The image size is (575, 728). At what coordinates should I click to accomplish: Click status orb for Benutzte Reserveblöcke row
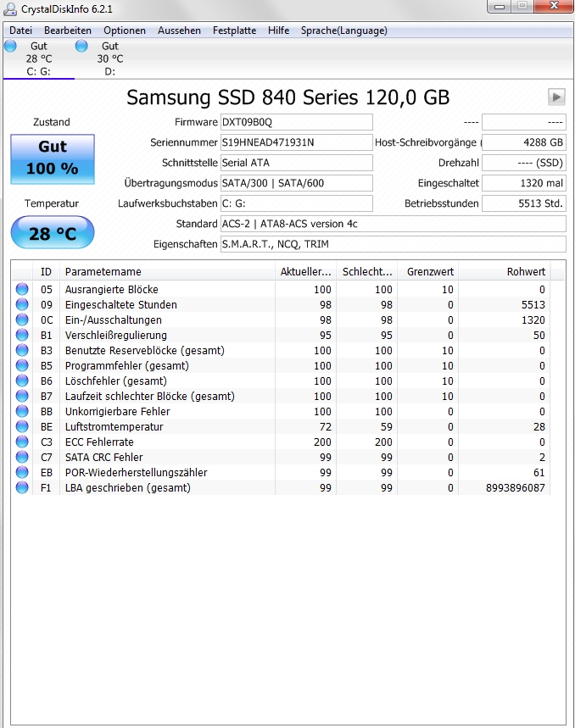pos(22,351)
